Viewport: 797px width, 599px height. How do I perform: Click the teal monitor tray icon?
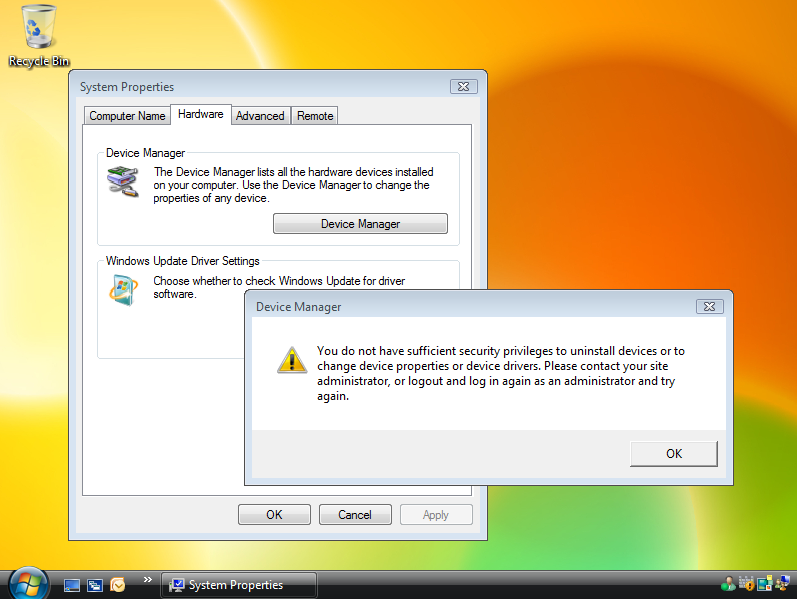[x=764, y=584]
